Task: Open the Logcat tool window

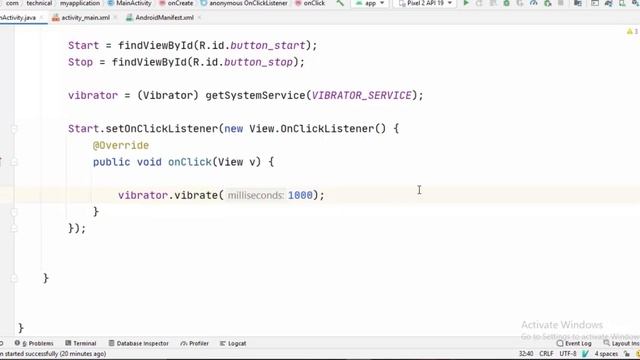Action: [x=233, y=343]
